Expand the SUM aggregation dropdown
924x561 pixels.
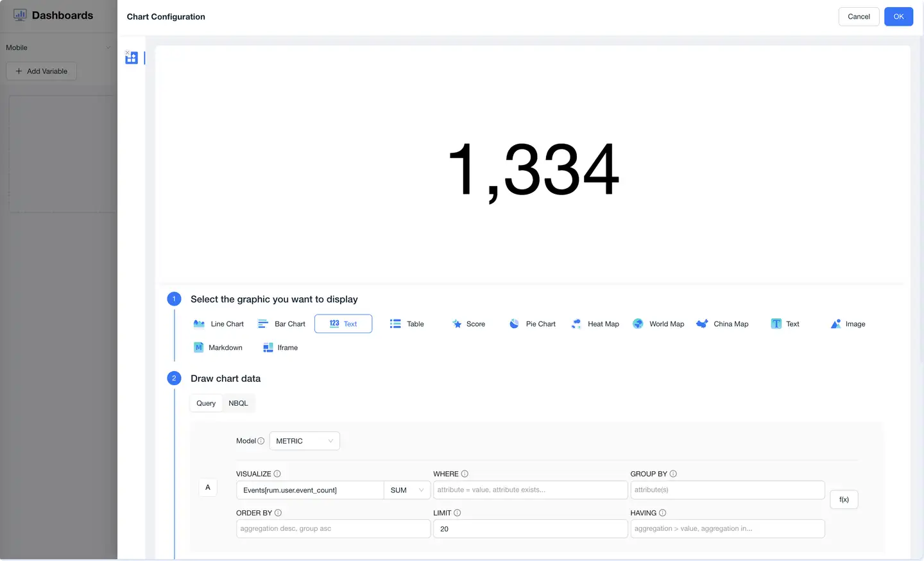[x=407, y=490]
